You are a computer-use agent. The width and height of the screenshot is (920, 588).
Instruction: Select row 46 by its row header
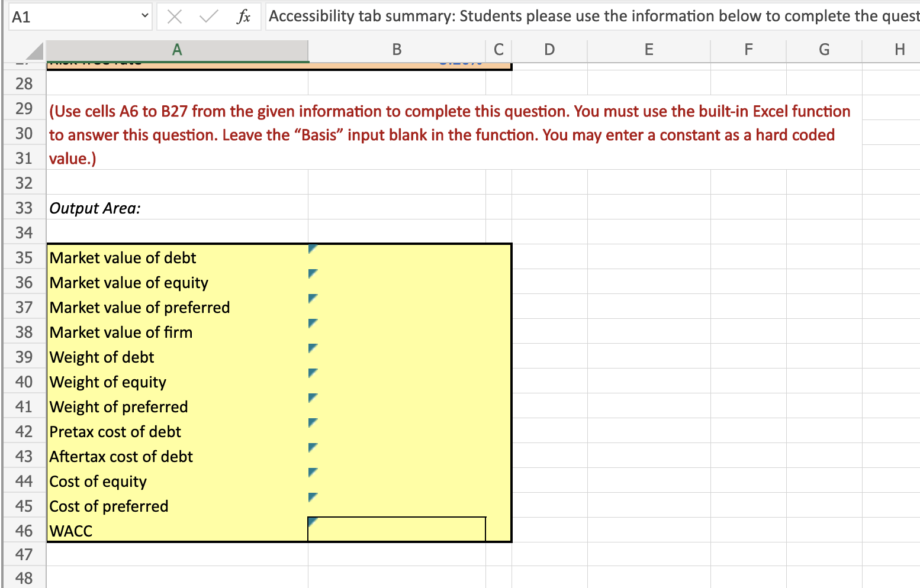[24, 531]
